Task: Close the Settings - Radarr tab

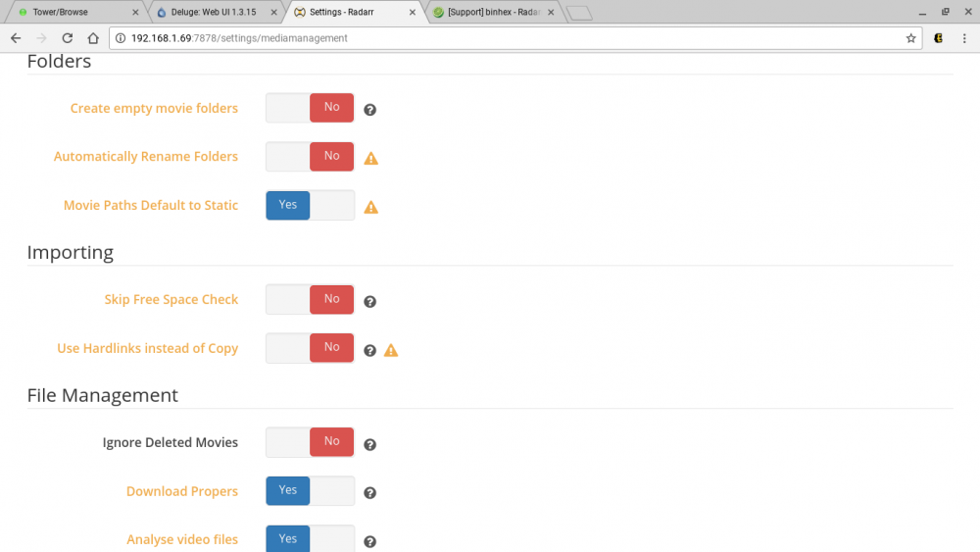Action: 413,12
